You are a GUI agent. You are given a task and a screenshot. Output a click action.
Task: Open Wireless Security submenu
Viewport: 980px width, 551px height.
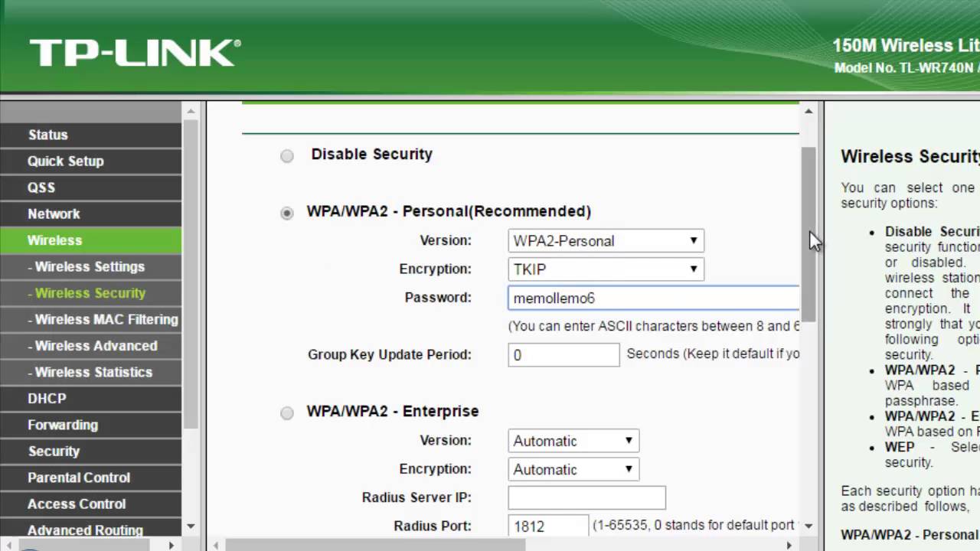pyautogui.click(x=91, y=293)
